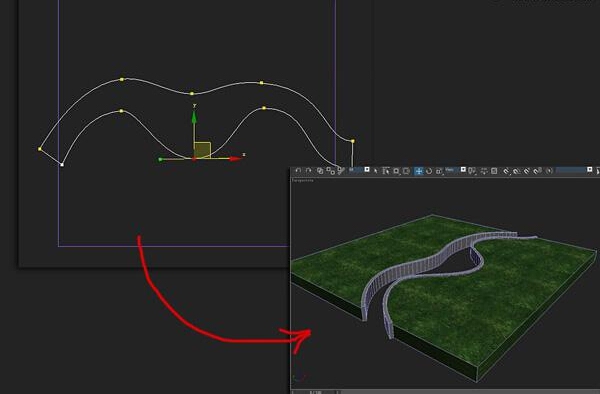
Task: Open the Perspective viewport label menu
Action: point(302,180)
